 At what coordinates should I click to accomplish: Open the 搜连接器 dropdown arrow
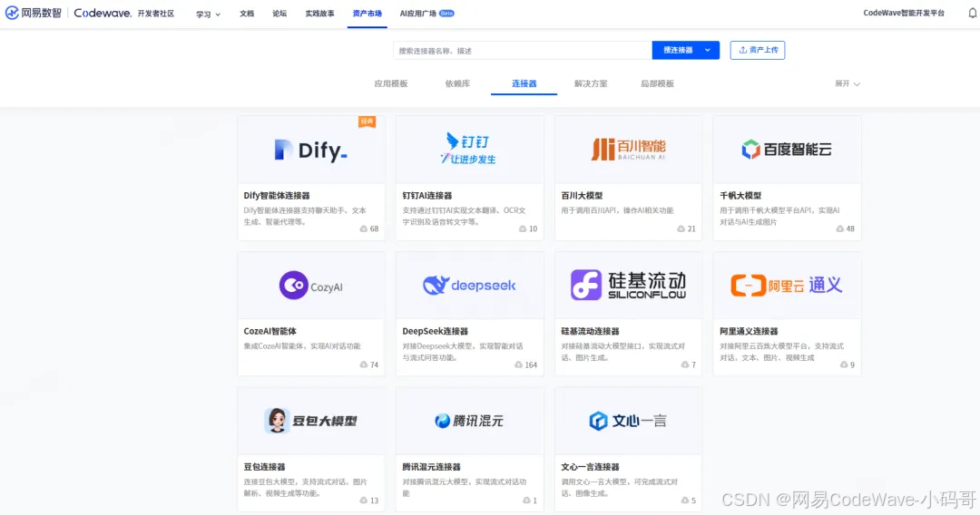tap(708, 50)
